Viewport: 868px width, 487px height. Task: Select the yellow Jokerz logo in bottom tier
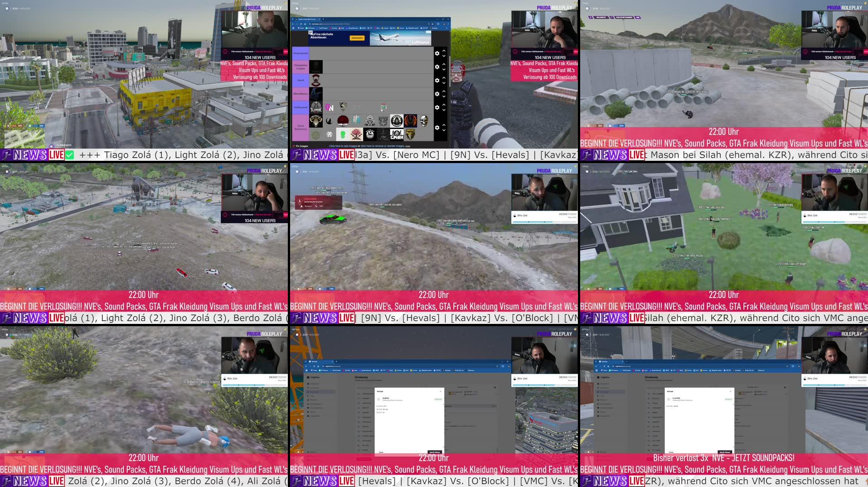pos(410,135)
